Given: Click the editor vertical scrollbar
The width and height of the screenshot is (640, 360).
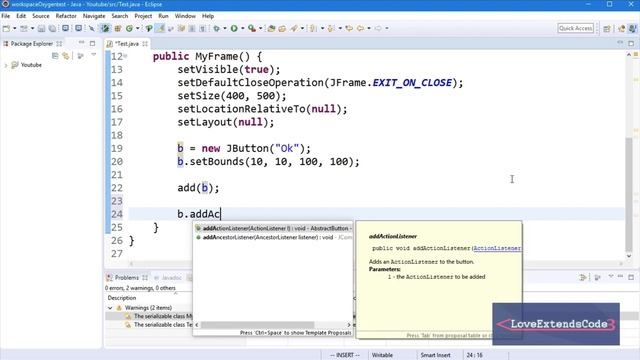Looking at the screenshot, I should click(629, 194).
